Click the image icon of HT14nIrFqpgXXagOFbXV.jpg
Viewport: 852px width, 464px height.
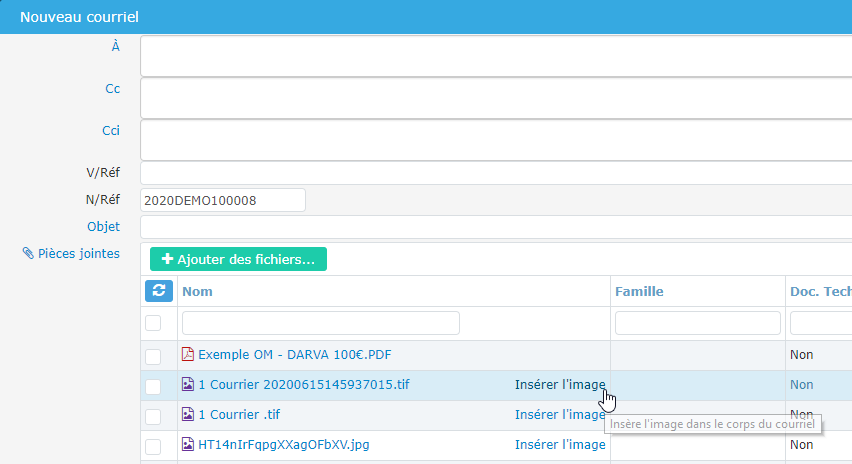coord(187,444)
